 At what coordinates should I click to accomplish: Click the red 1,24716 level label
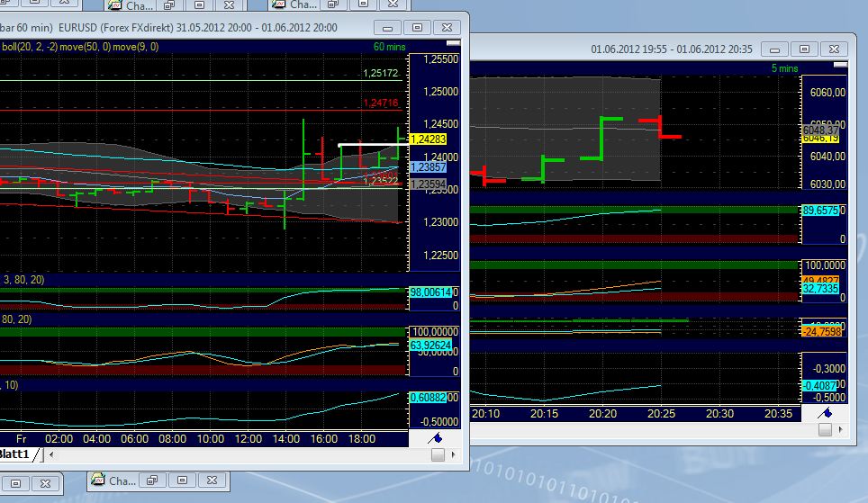(x=380, y=103)
